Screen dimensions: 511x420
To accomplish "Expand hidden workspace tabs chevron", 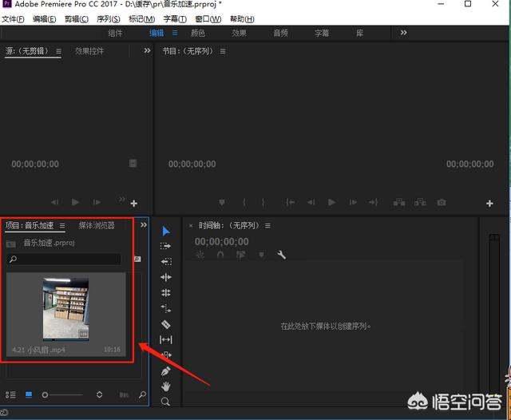I will (403, 33).
